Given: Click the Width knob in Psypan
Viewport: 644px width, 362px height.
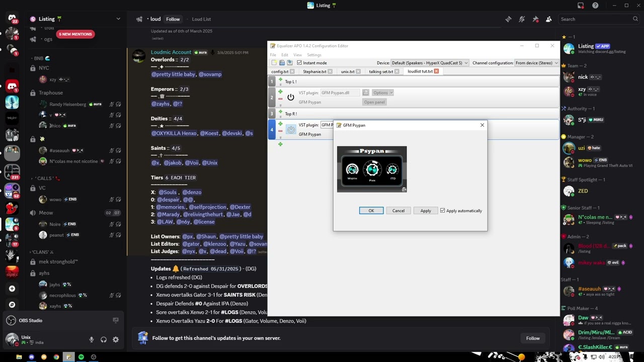Looking at the screenshot, I should [x=352, y=169].
